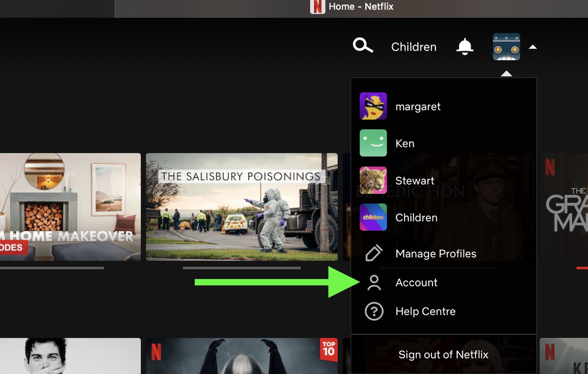Click the Netflix N logo in title bar

pos(317,6)
